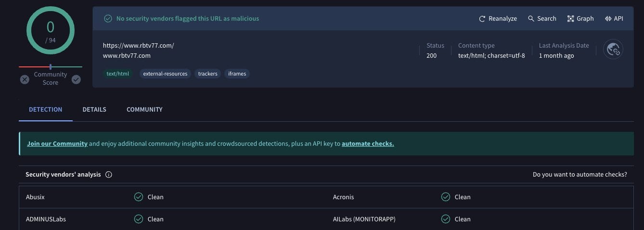The image size is (644, 230).
Task: Follow the automate checks link
Action: point(368,144)
